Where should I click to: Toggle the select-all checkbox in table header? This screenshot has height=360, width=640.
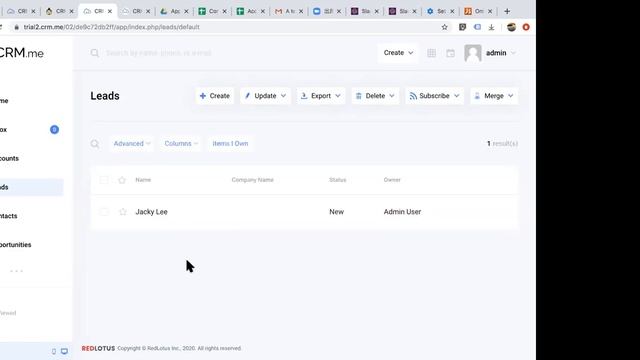pos(104,180)
